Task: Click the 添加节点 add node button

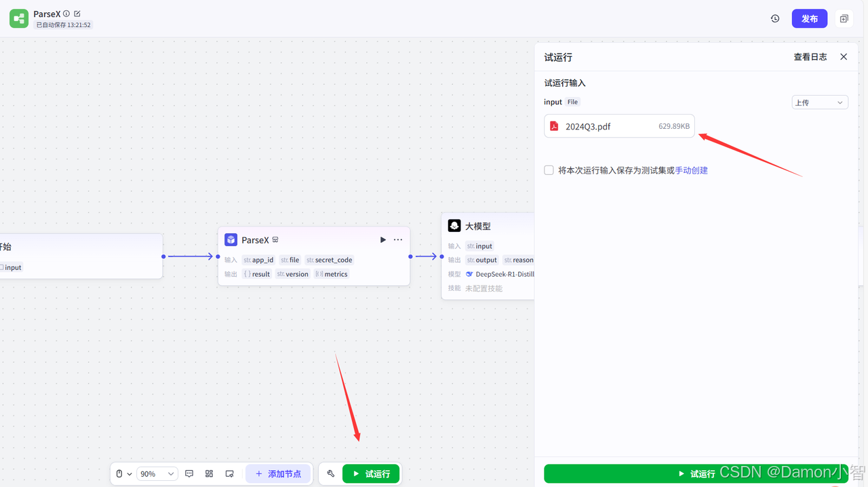Action: (x=278, y=473)
